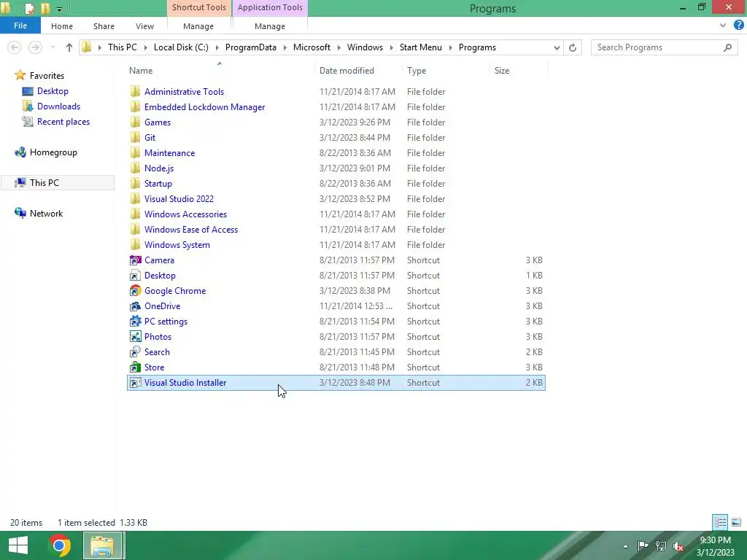Click the Node.js folder icon
This screenshot has width=747, height=560.
coord(135,168)
